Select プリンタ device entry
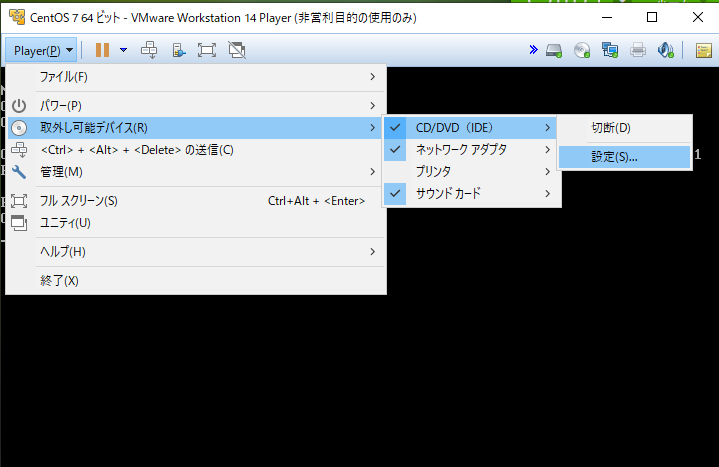The width and height of the screenshot is (719, 467). click(472, 172)
